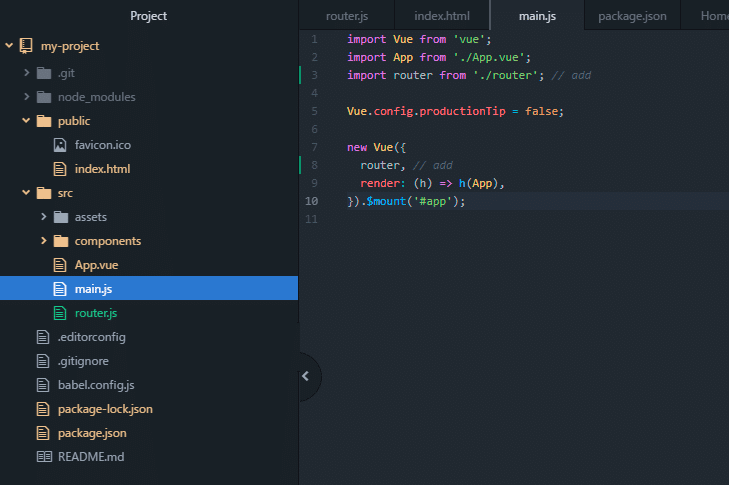This screenshot has height=485, width=729.
Task: Collapse the my-project root chevron
Action: (x=9, y=46)
